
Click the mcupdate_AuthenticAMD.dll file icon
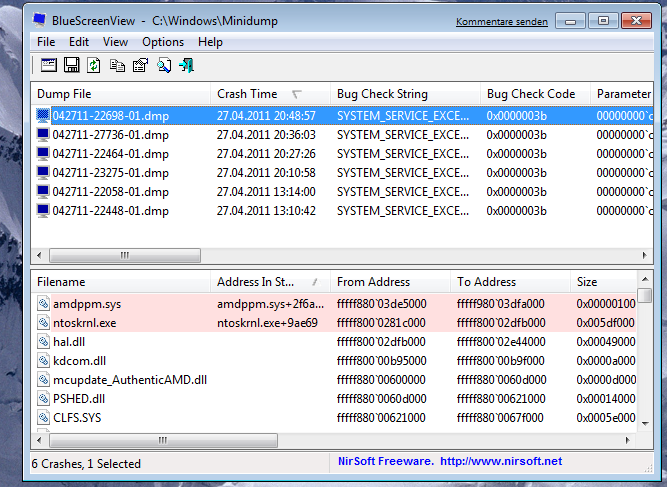43,379
